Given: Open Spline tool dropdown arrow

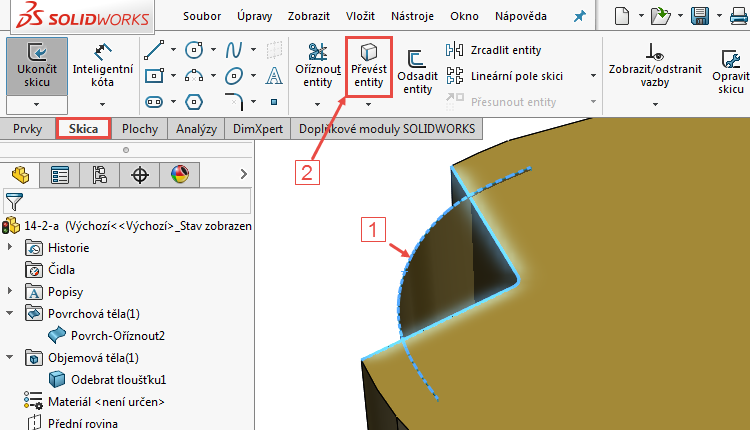Looking at the screenshot, I should click(254, 50).
